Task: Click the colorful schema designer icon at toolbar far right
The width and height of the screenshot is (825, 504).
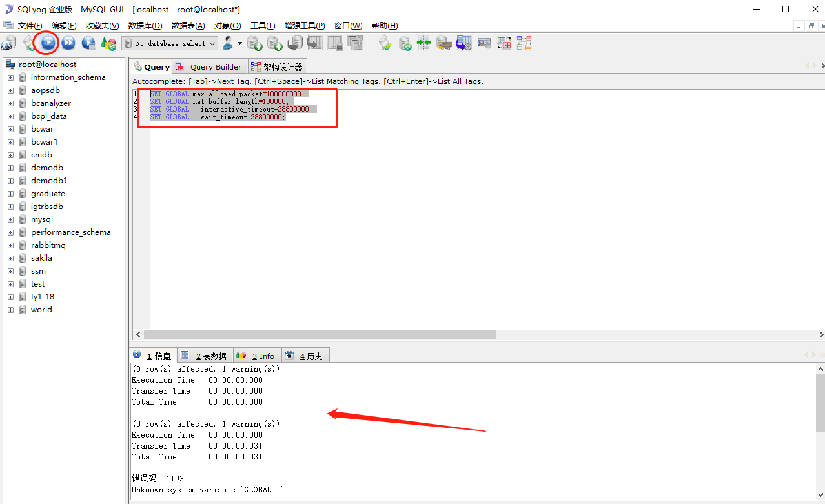Action: click(x=524, y=43)
